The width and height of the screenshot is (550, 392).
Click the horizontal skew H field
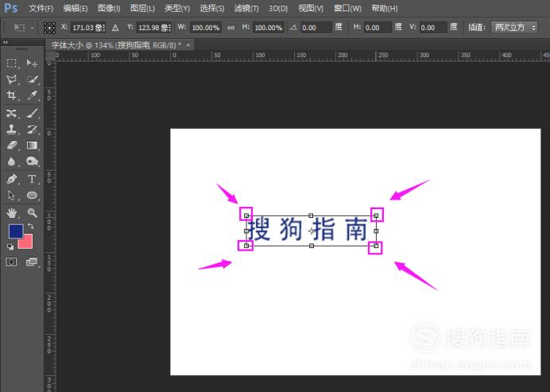[x=378, y=27]
